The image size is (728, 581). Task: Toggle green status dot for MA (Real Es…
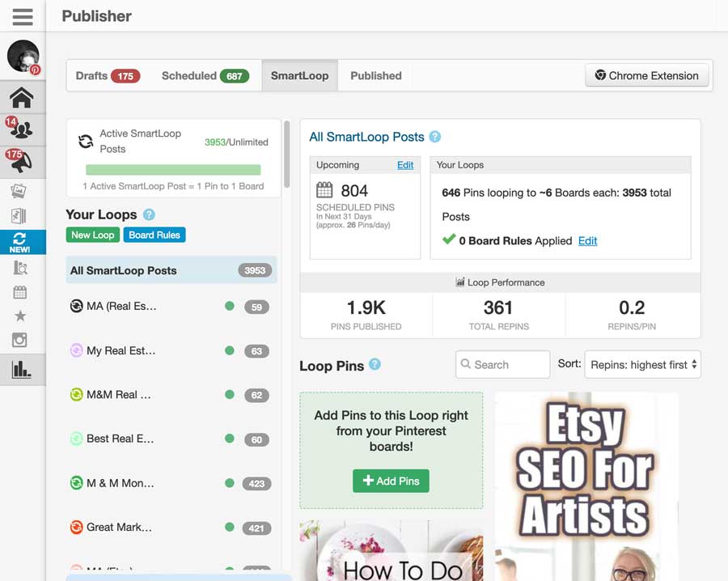(x=230, y=306)
